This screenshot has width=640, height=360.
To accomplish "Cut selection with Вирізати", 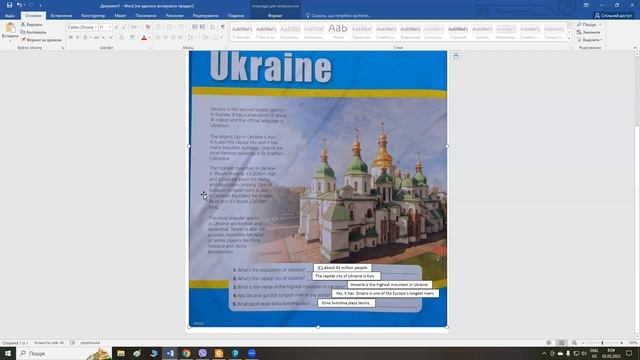I will pyautogui.click(x=32, y=24).
